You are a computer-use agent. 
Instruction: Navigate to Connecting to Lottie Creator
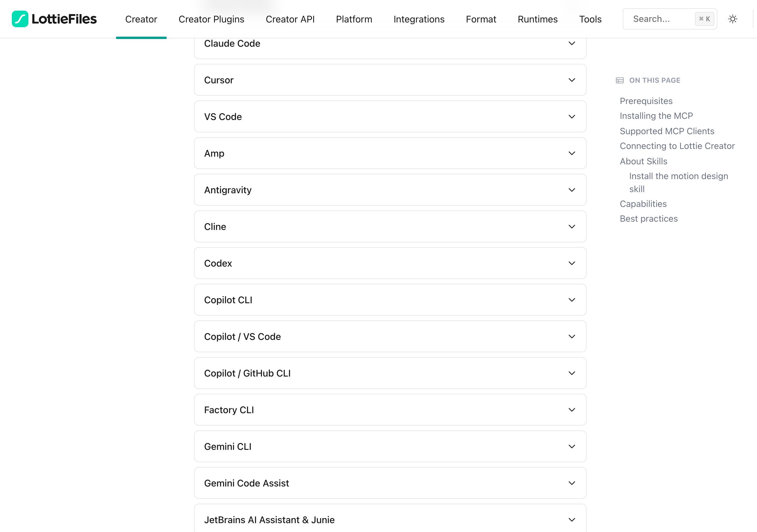677,146
